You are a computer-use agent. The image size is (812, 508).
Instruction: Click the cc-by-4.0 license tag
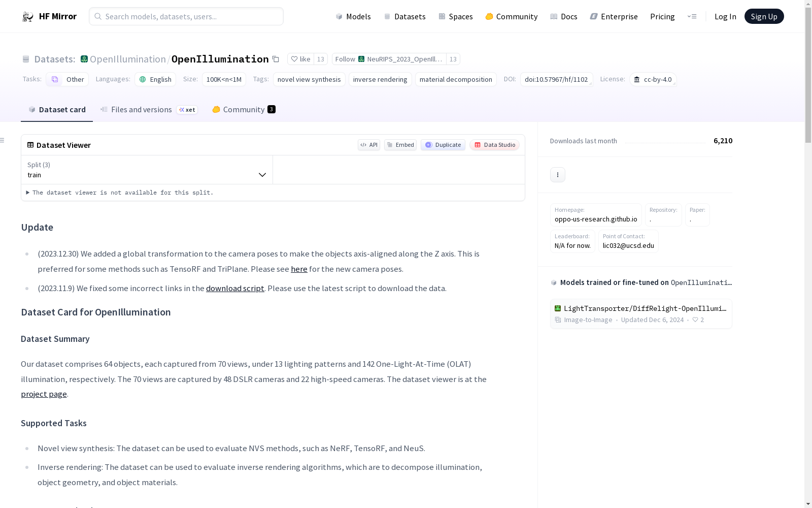[x=653, y=79]
